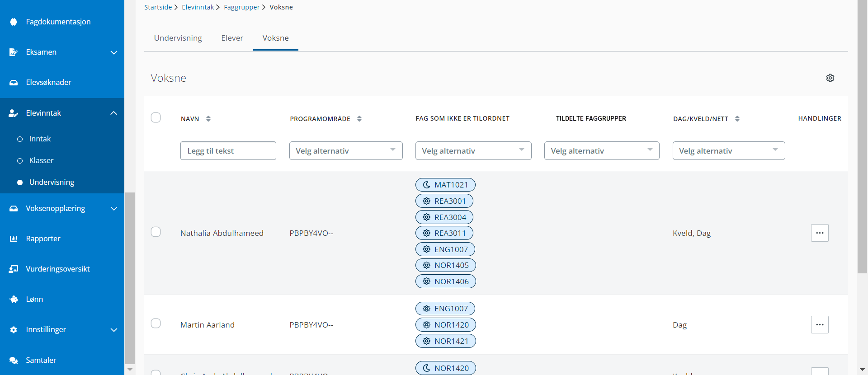868x375 pixels.
Task: Click NOR1420 tag in Martin Aarland row
Action: click(446, 325)
